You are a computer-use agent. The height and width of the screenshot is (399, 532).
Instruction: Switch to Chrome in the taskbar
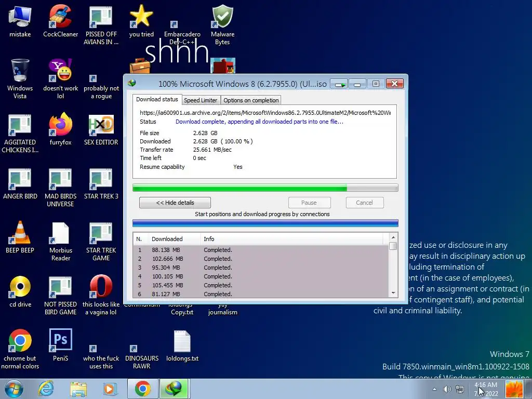coord(142,389)
